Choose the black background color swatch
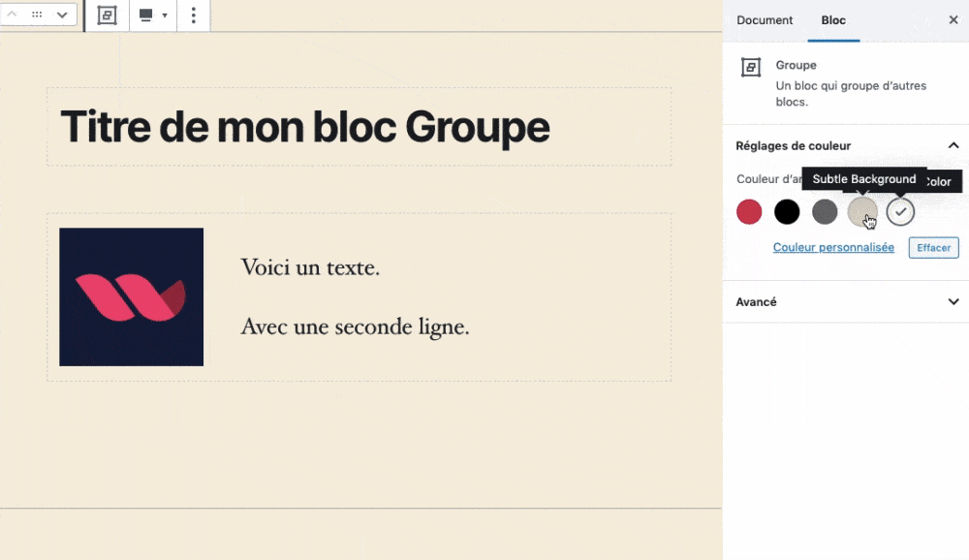The image size is (969, 560). [x=787, y=212]
